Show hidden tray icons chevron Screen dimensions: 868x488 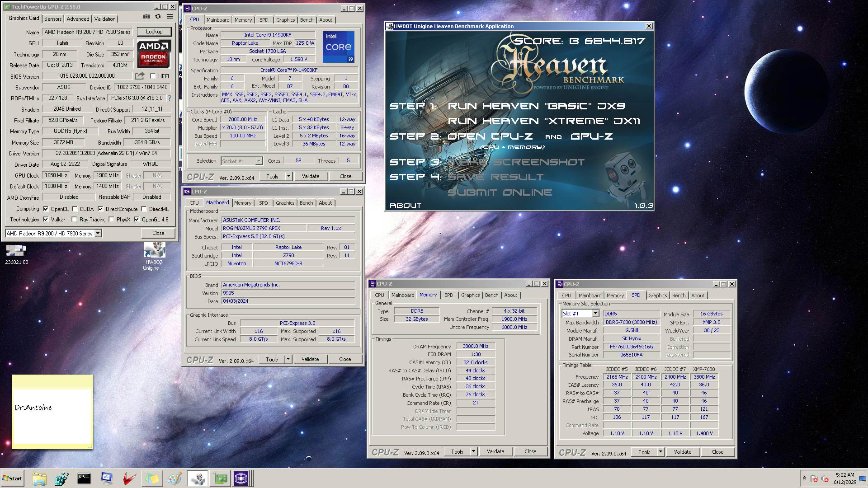click(804, 478)
